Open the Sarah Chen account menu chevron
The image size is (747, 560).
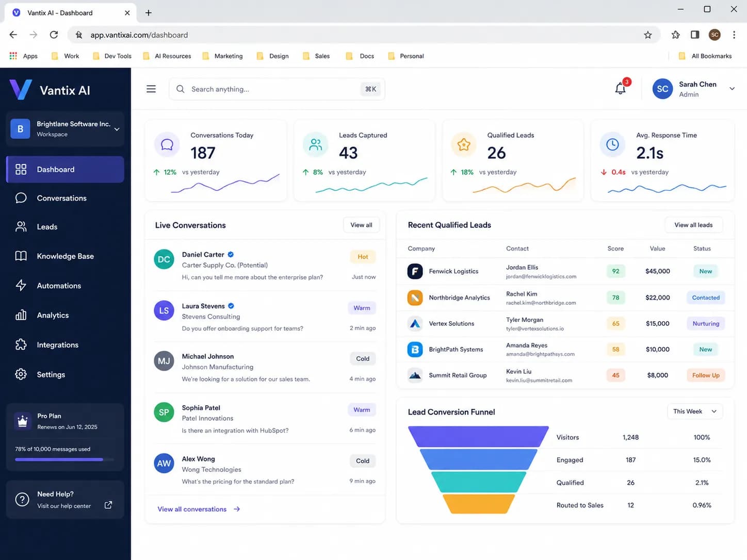[732, 89]
